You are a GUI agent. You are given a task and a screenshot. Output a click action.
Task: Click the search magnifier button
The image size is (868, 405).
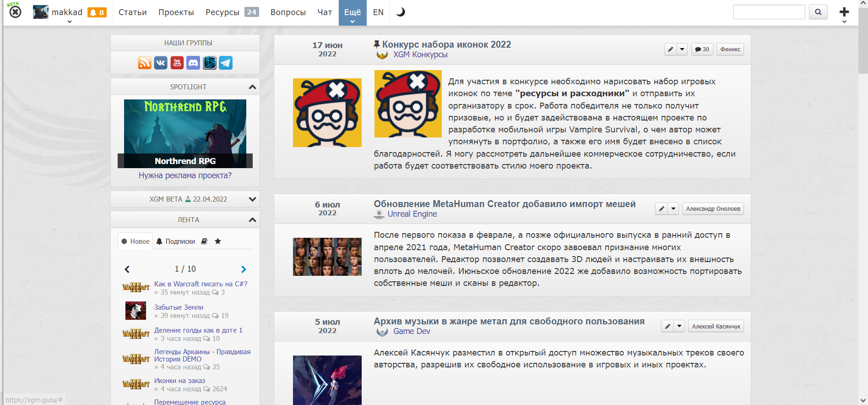coord(818,12)
